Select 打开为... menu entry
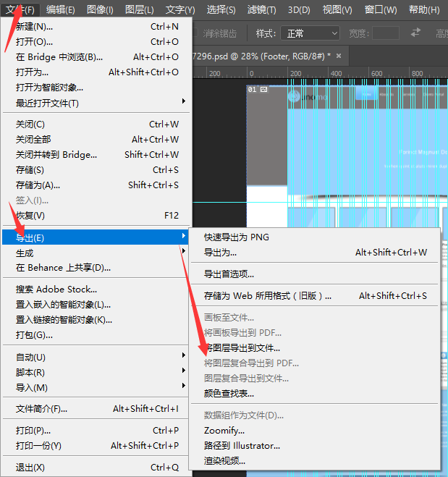The height and width of the screenshot is (477, 448). tap(97, 72)
